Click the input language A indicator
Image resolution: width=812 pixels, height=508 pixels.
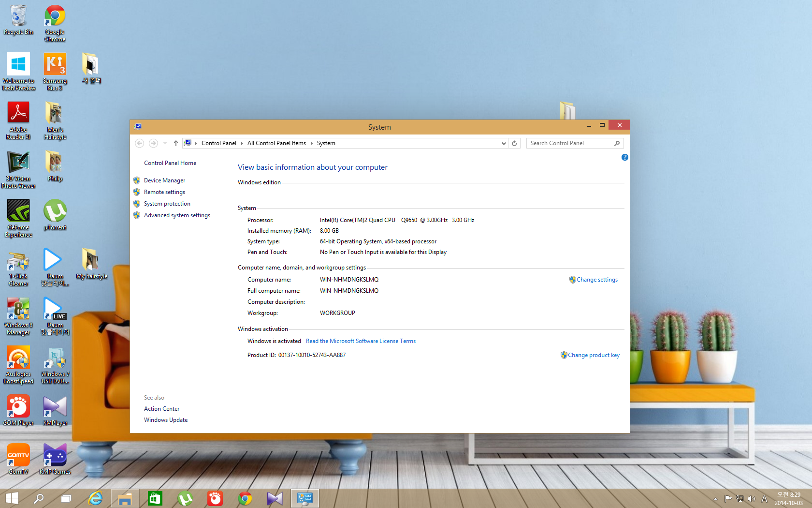(x=764, y=499)
